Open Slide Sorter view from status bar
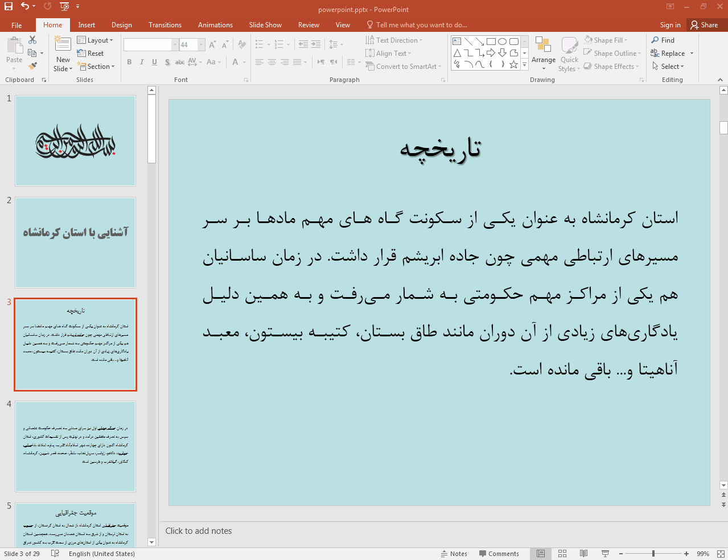728x560 pixels. click(x=562, y=554)
